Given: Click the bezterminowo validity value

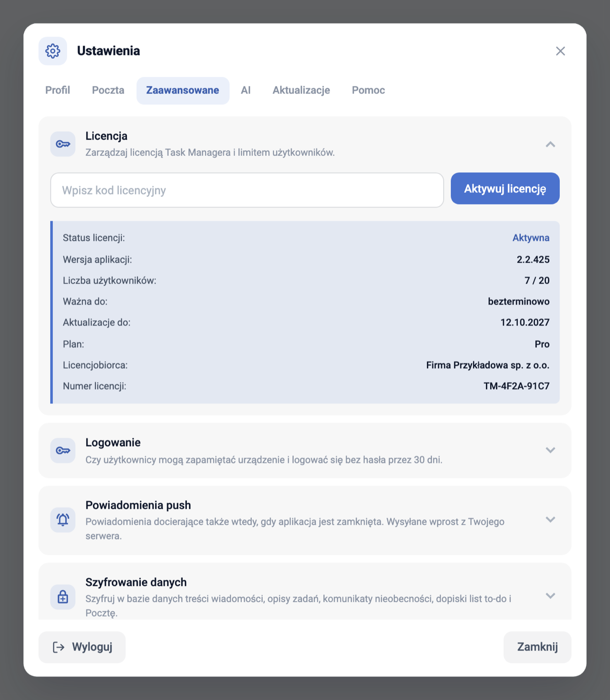Looking at the screenshot, I should (x=518, y=301).
